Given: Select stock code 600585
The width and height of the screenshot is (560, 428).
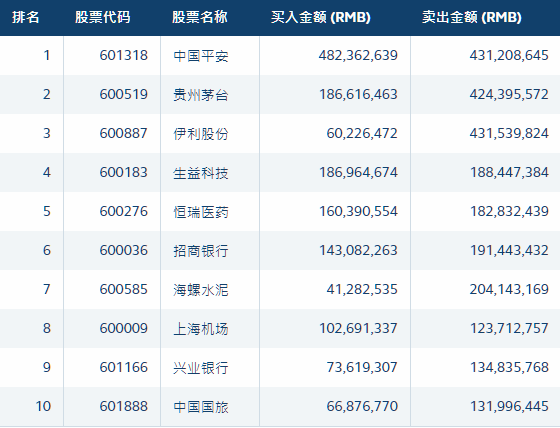Looking at the screenshot, I should coord(124,289).
